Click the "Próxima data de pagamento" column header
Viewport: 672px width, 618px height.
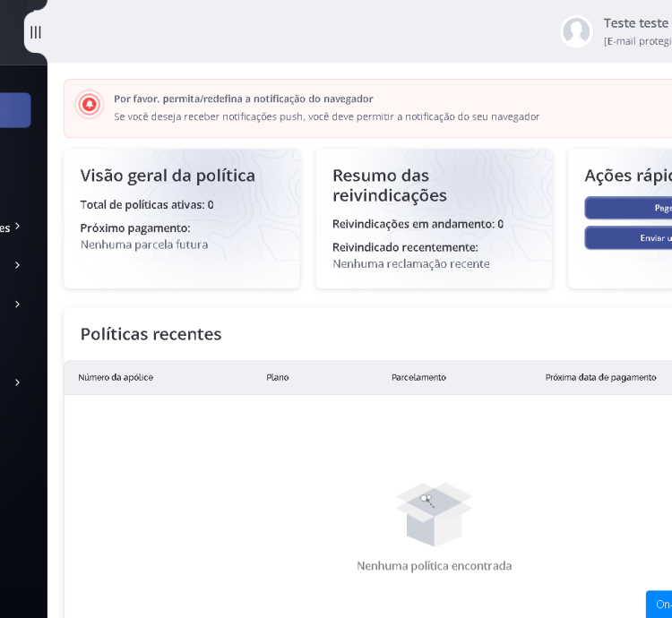coord(600,377)
